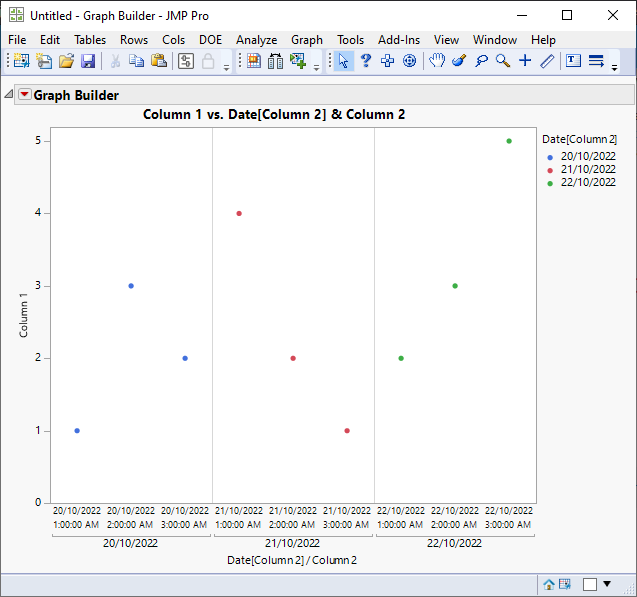This screenshot has height=597, width=637.
Task: Click the green data point at value 5
Action: (509, 141)
